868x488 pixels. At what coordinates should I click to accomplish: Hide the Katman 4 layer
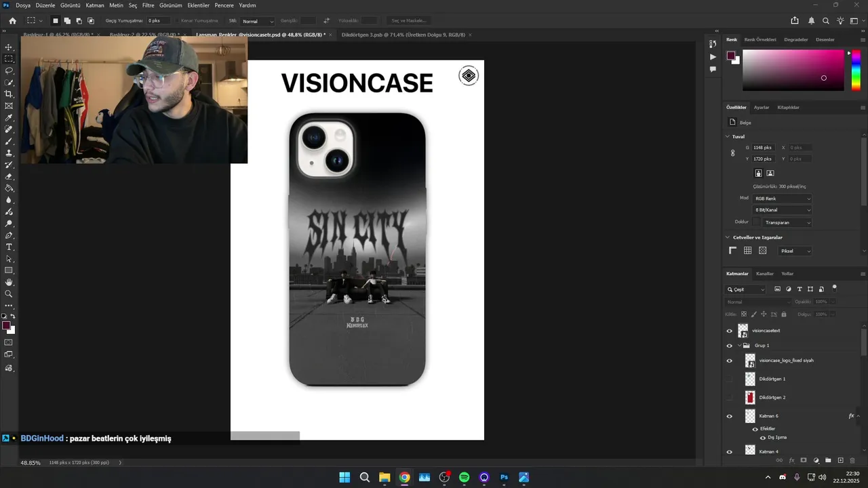pos(730,452)
